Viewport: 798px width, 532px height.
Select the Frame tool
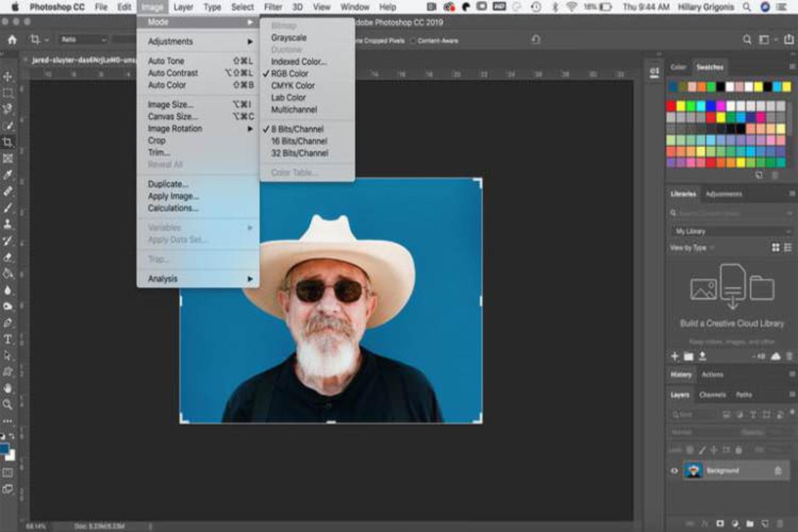coord(7,158)
